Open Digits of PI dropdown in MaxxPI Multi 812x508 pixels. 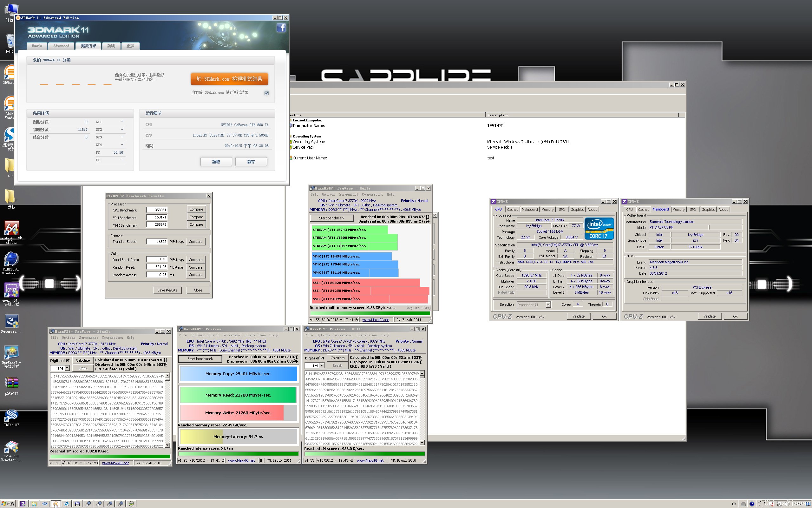pyautogui.click(x=322, y=365)
